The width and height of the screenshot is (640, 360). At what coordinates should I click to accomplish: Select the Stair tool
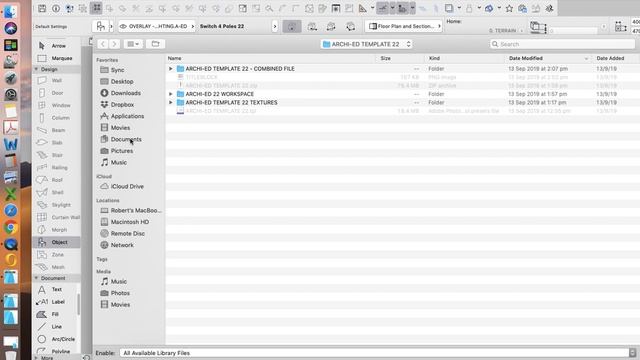[x=56, y=155]
